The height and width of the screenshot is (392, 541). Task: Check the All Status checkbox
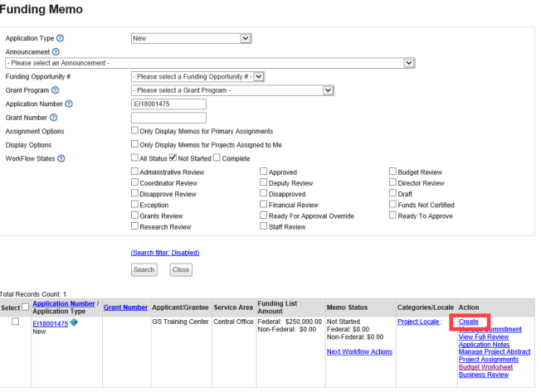pyautogui.click(x=135, y=157)
